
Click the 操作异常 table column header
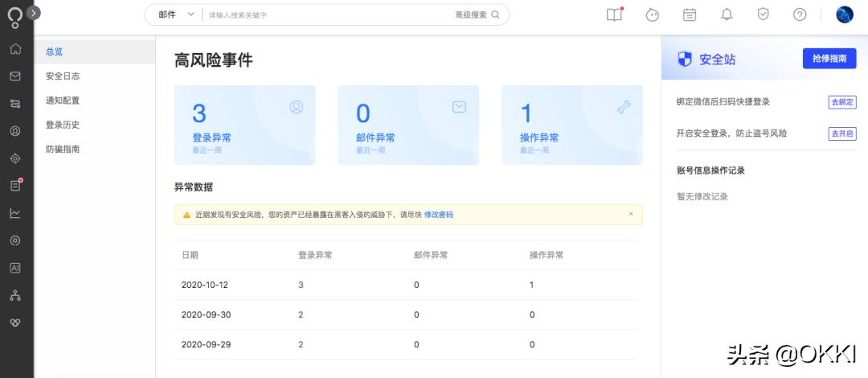click(x=547, y=255)
